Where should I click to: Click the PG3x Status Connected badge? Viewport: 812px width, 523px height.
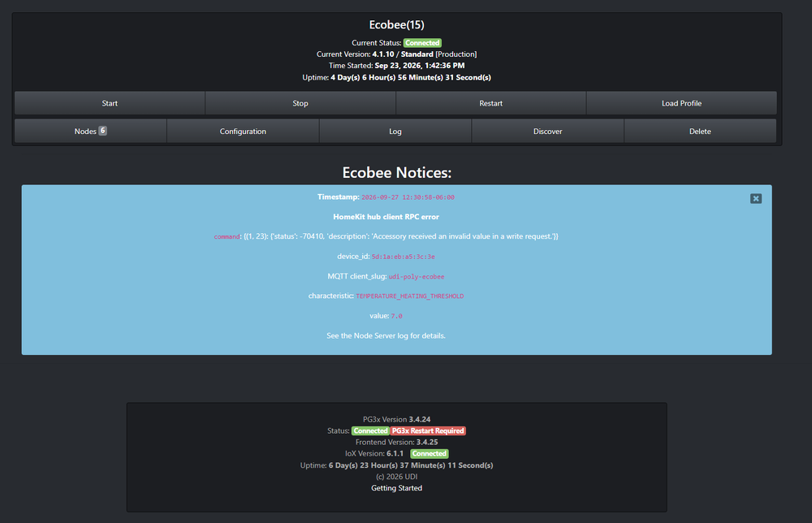tap(371, 431)
